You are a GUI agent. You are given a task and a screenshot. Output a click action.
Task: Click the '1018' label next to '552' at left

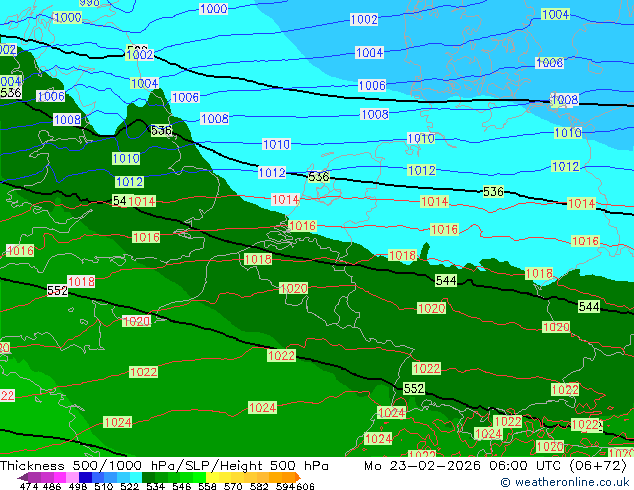point(81,281)
